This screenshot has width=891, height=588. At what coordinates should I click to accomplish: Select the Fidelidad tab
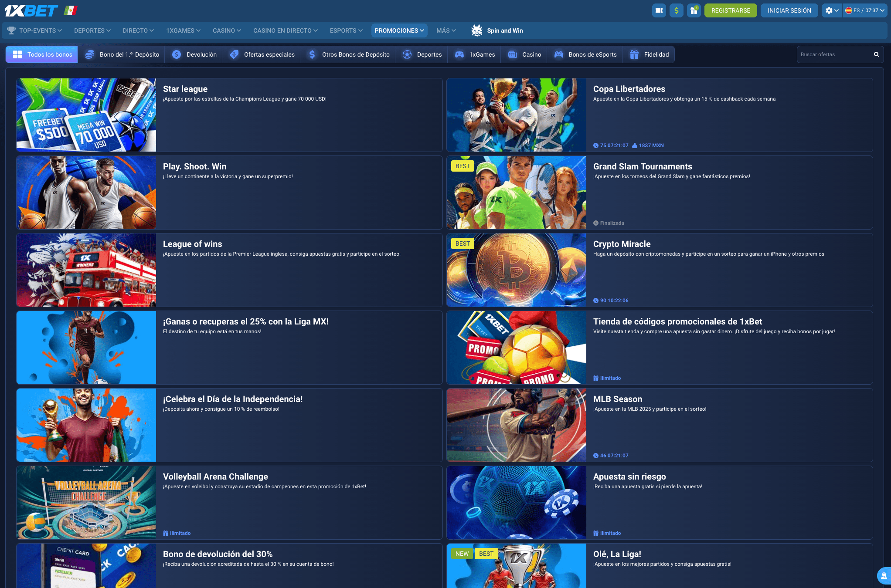tap(649, 54)
